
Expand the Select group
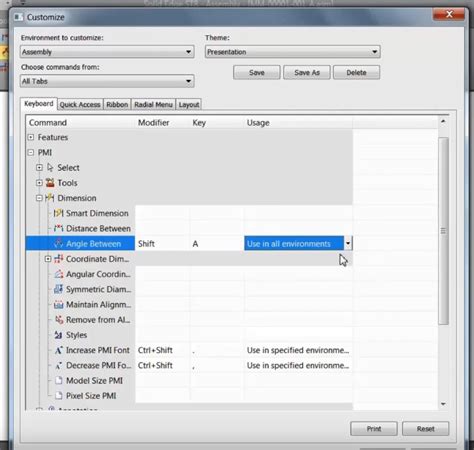point(39,167)
